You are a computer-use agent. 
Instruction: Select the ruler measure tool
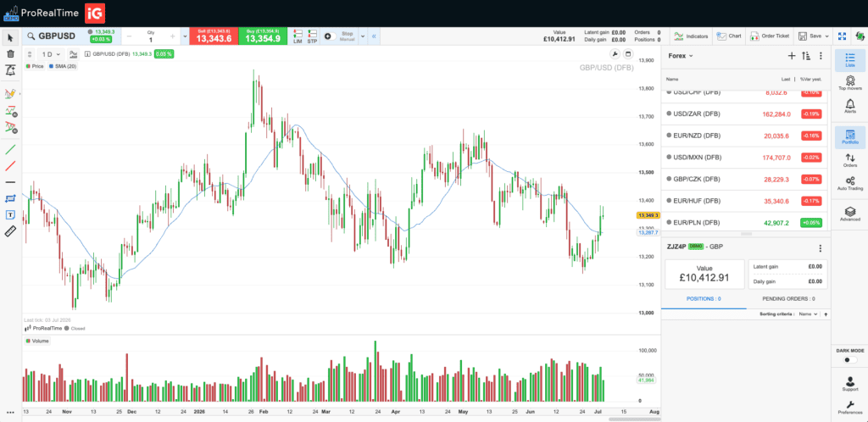point(10,231)
